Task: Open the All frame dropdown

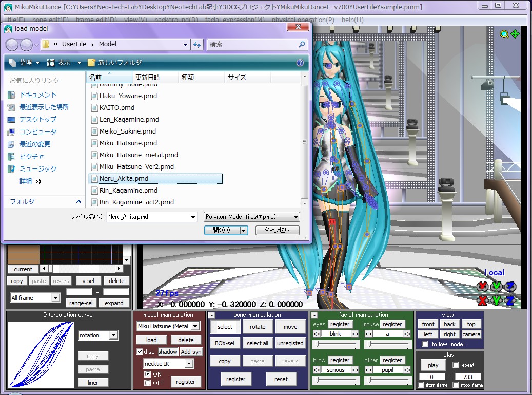Action: click(55, 298)
